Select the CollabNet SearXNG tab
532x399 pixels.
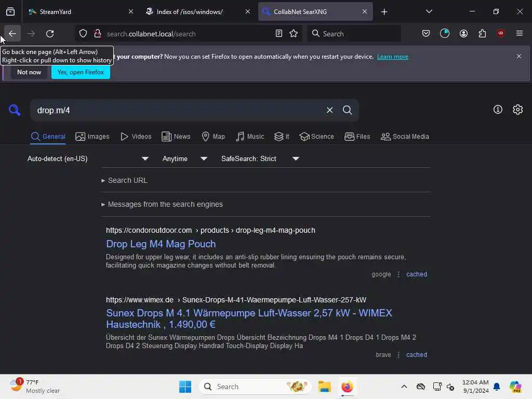click(315, 12)
